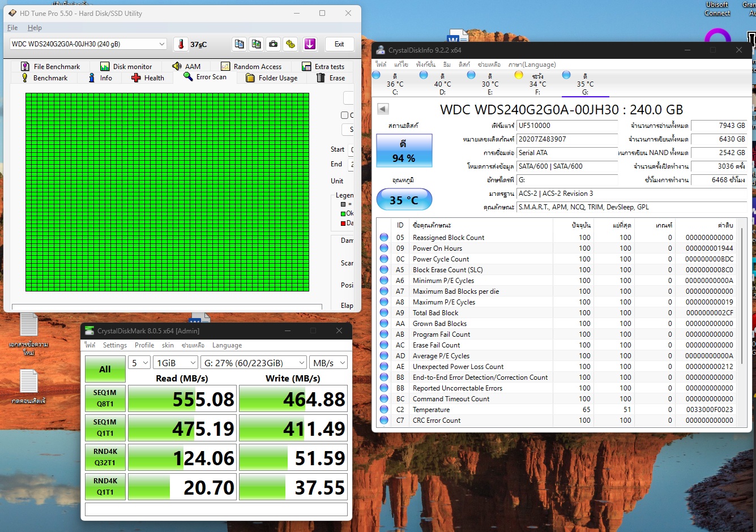The height and width of the screenshot is (532, 756).
Task: Click the purple down-arrow tray icon
Action: click(310, 44)
